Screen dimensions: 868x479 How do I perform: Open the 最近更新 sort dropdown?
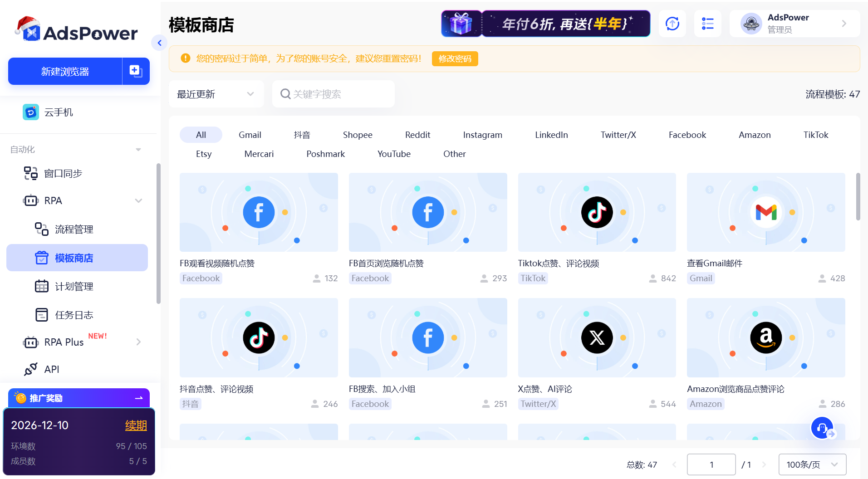216,94
